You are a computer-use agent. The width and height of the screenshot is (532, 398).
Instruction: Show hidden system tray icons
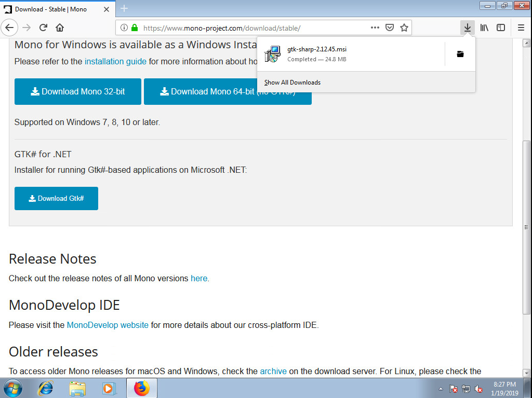[x=441, y=389]
